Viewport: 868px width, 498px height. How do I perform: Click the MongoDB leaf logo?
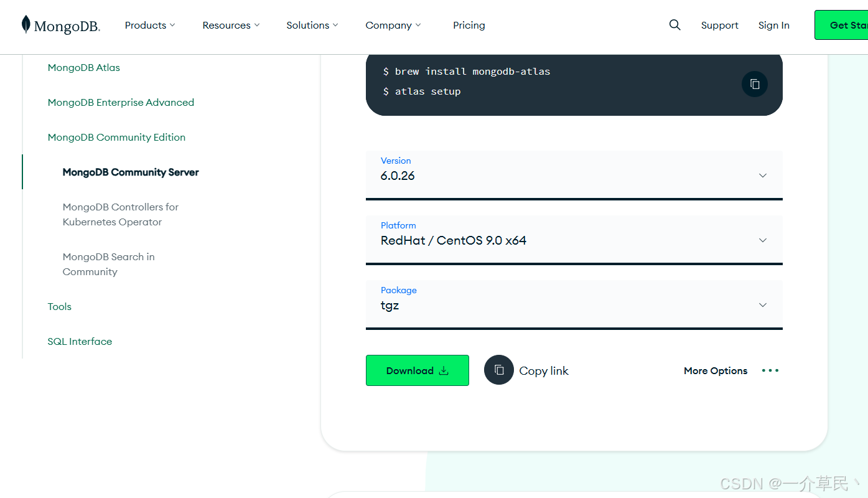point(60,25)
